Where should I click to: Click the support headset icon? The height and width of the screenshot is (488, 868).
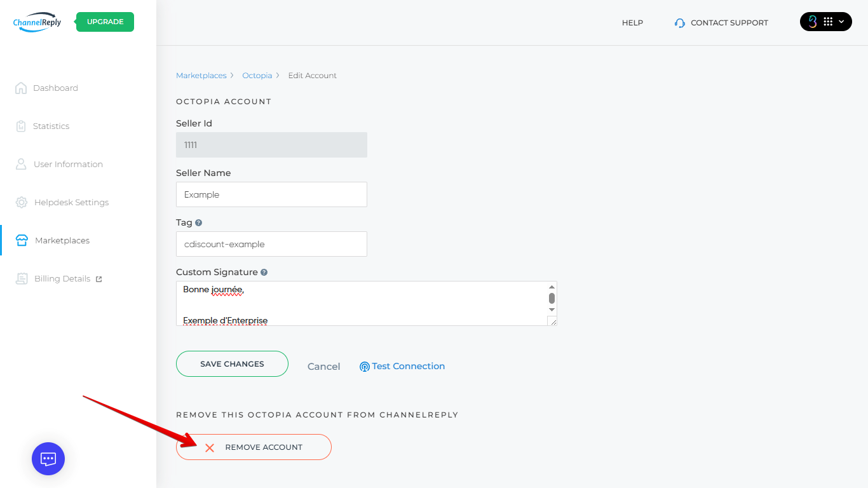(x=680, y=23)
